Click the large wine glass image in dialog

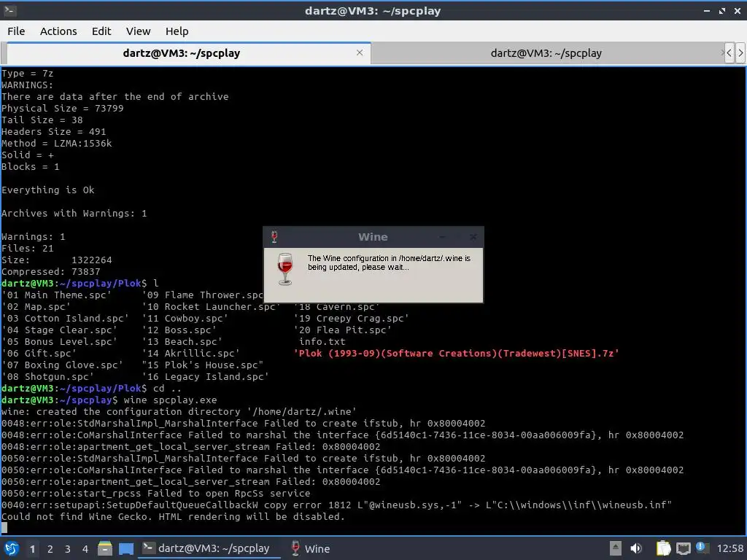(285, 268)
